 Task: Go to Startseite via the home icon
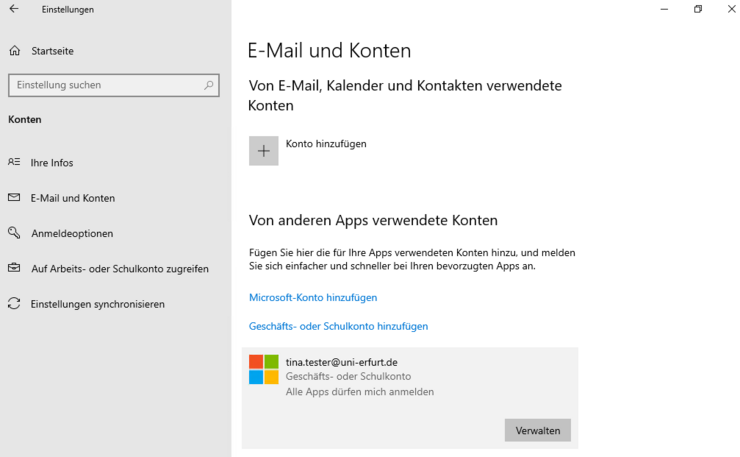point(14,51)
